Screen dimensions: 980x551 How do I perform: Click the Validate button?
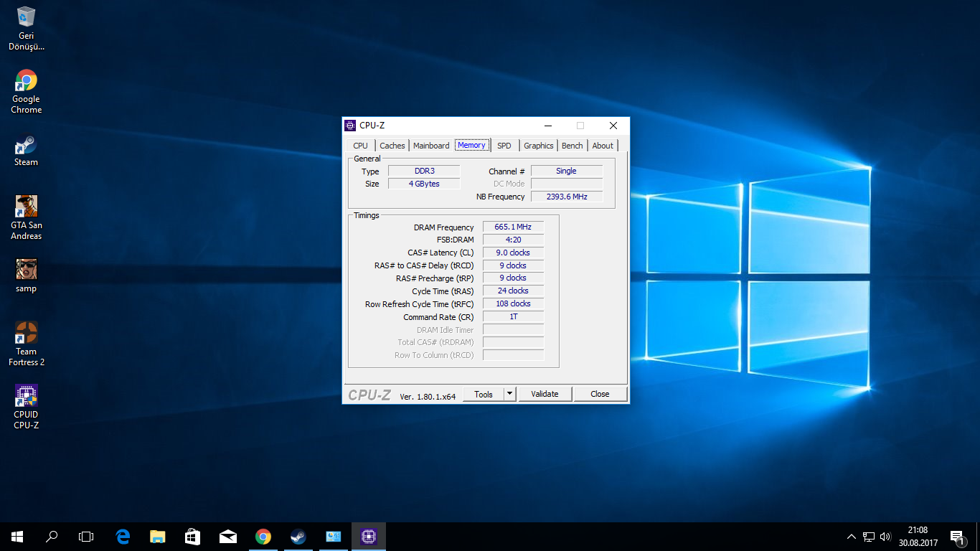pyautogui.click(x=545, y=394)
